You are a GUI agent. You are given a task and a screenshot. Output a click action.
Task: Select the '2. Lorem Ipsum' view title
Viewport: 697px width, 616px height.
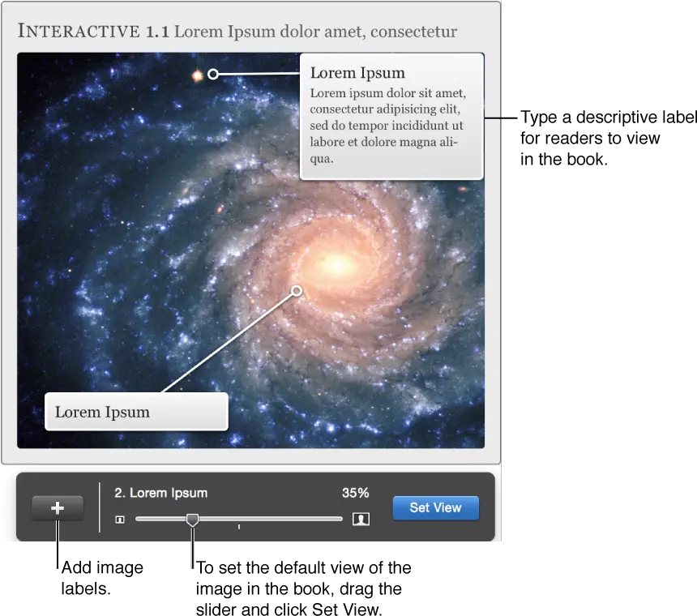click(x=159, y=492)
